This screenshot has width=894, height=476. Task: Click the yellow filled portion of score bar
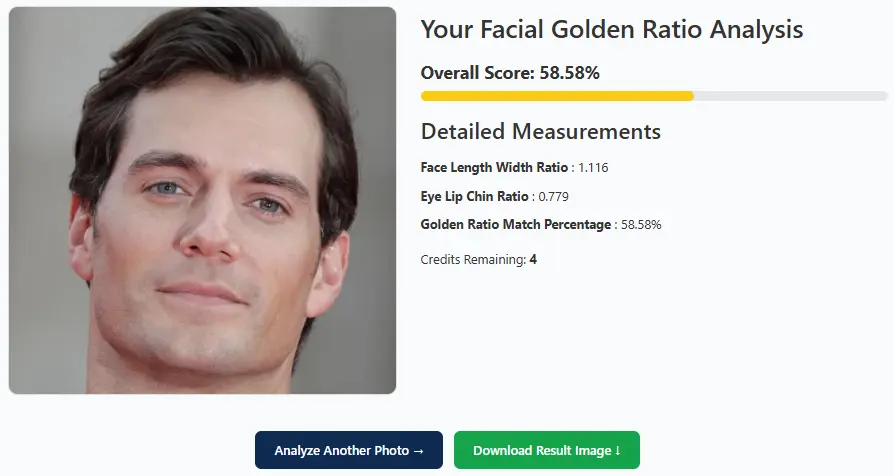pyautogui.click(x=556, y=96)
